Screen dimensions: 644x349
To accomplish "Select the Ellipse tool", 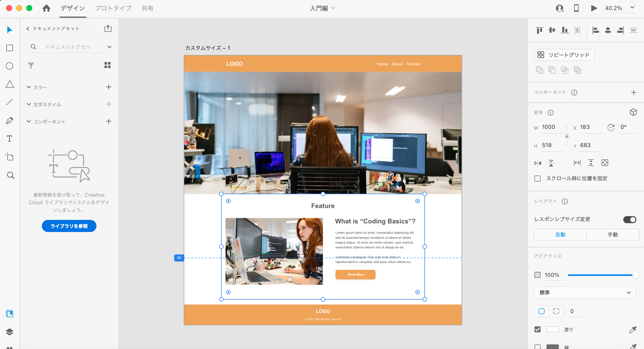I will coord(10,66).
